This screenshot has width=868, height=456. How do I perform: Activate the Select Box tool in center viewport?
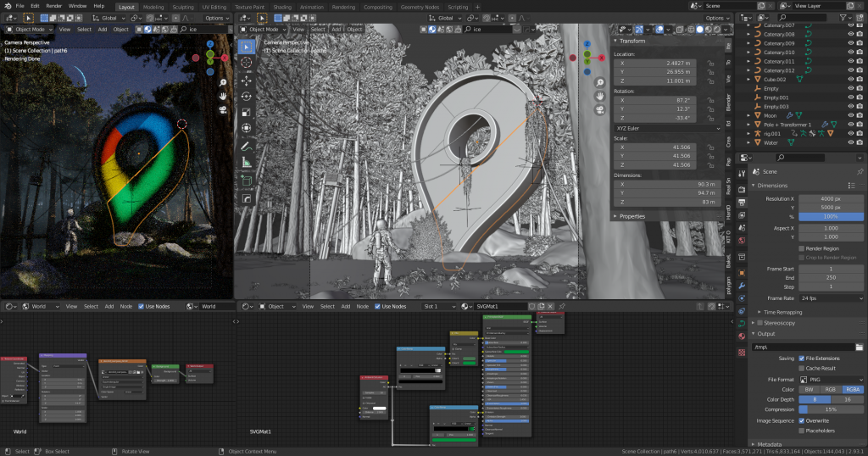tap(247, 47)
